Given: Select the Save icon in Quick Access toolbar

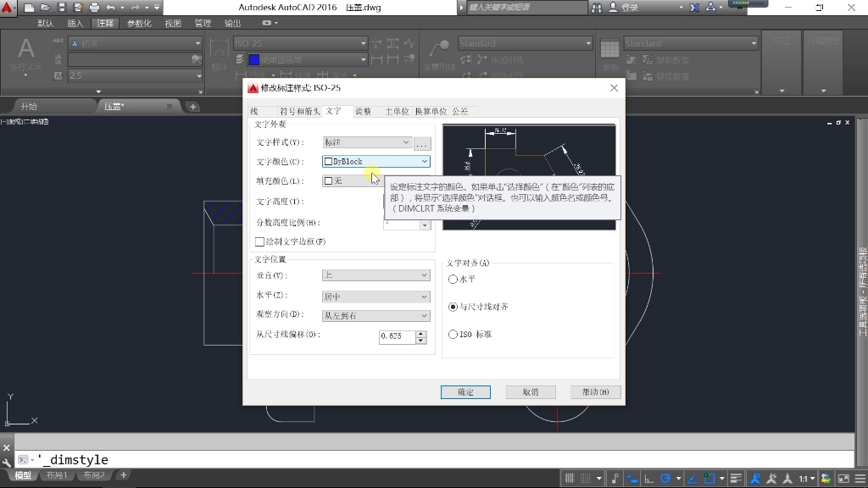Looking at the screenshot, I should pos(61,7).
